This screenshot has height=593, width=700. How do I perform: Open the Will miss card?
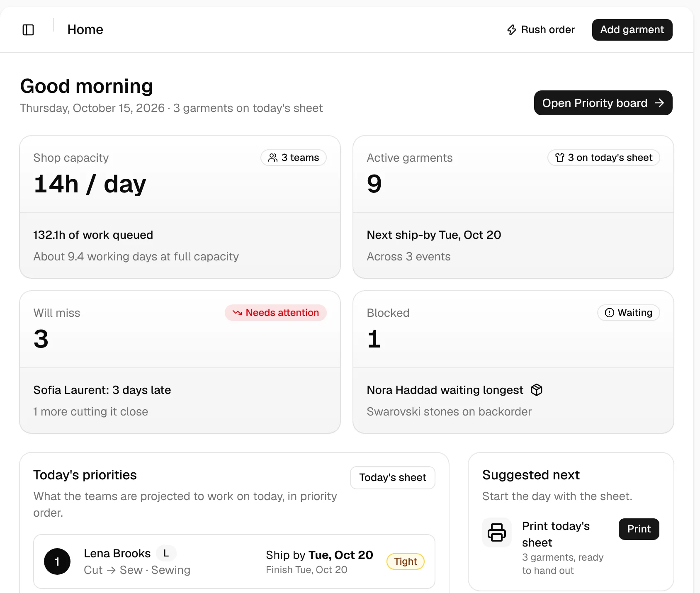[180, 362]
